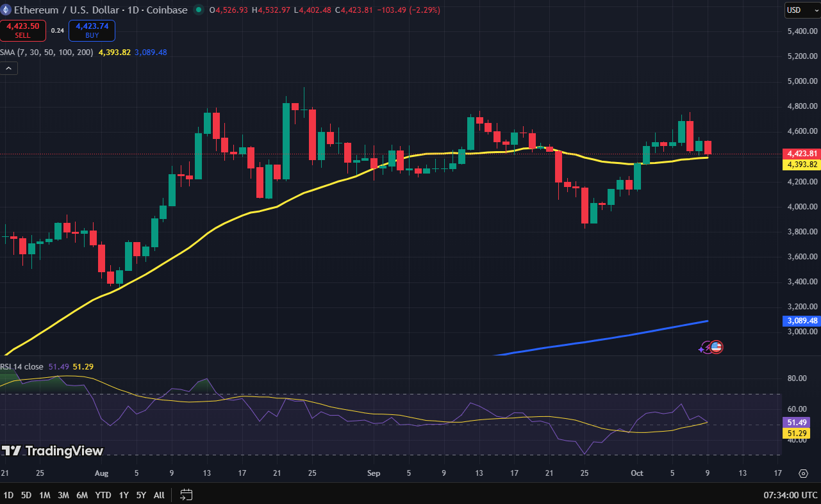Open the USD currency dropdown
Image resolution: width=821 pixels, height=504 pixels.
(x=802, y=10)
